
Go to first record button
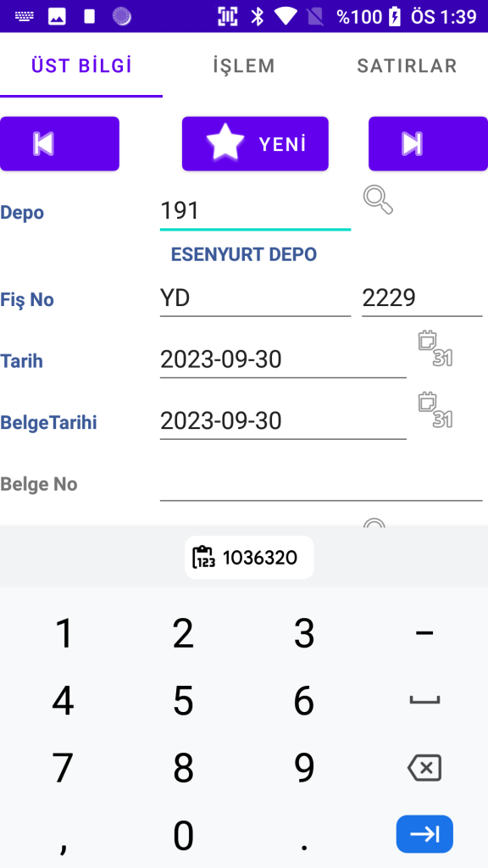click(x=60, y=143)
